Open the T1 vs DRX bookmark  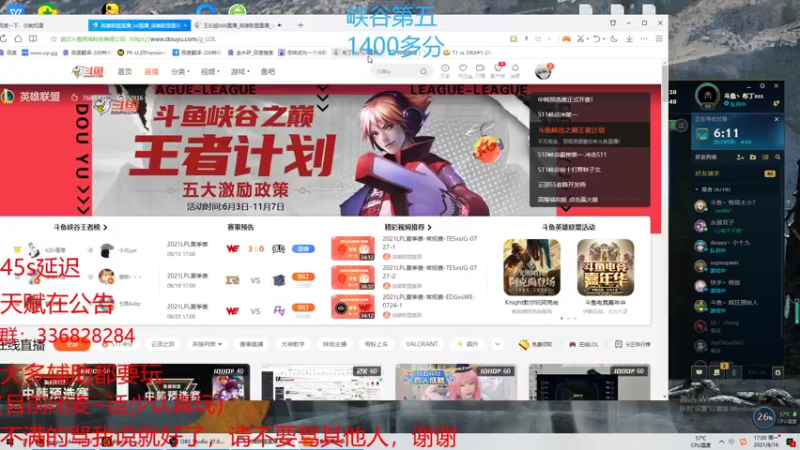click(x=467, y=53)
